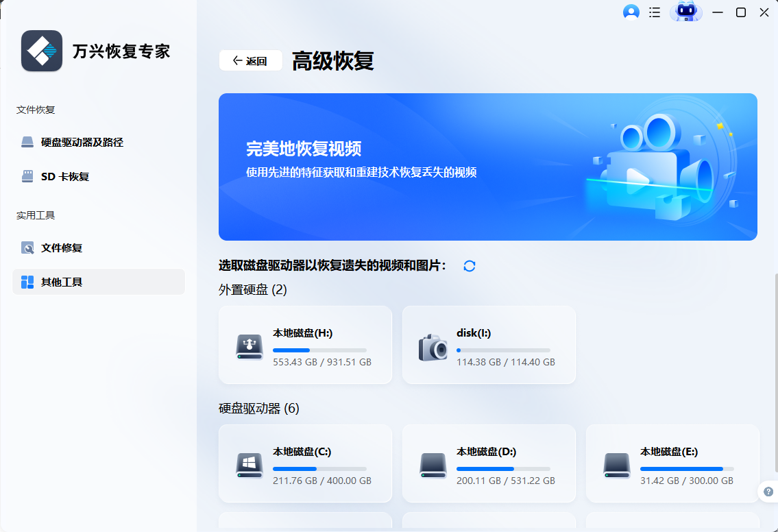Screen dimensions: 778x532
Task: Choose 本地磁盘(E:) drive card
Action: [672, 463]
